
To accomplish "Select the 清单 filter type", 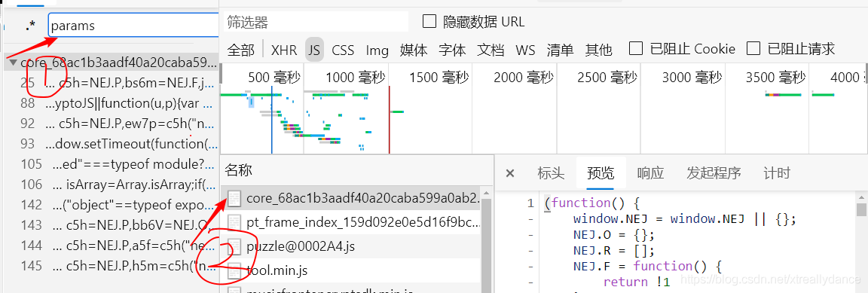I will click(x=561, y=50).
